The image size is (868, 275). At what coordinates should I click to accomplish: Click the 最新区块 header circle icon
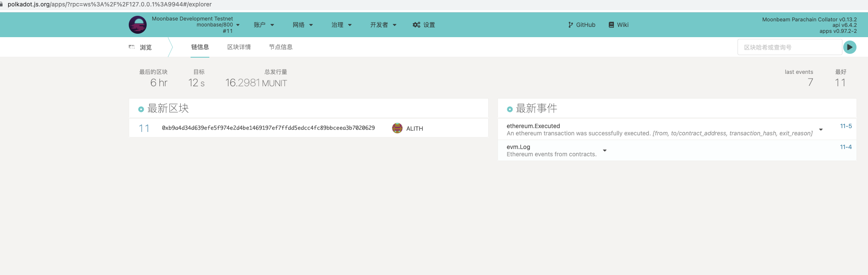point(141,109)
